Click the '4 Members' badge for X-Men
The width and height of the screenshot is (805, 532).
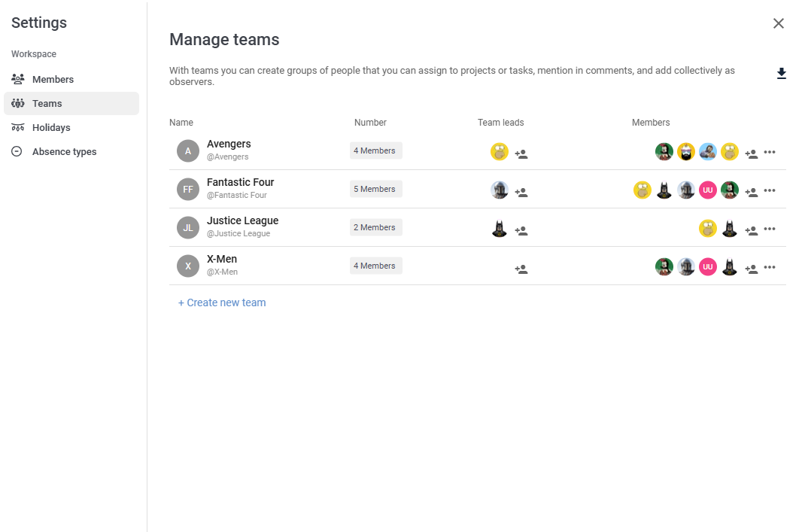coord(376,266)
